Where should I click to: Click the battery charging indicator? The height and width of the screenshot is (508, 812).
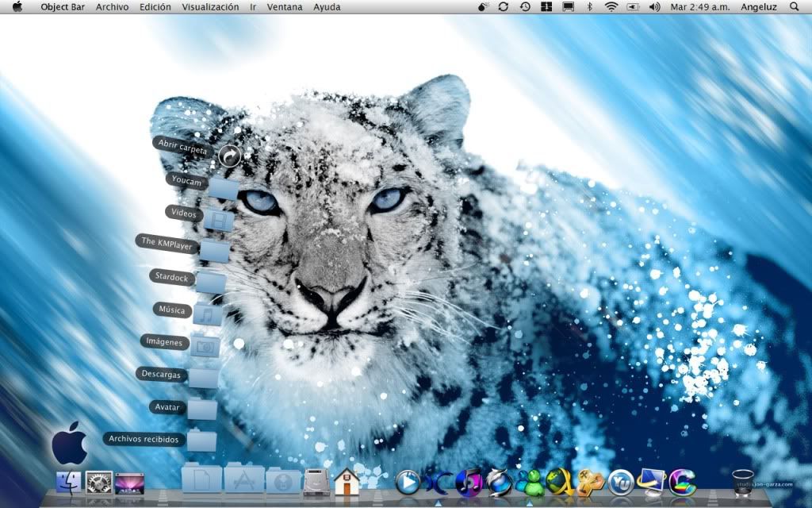tap(633, 6)
